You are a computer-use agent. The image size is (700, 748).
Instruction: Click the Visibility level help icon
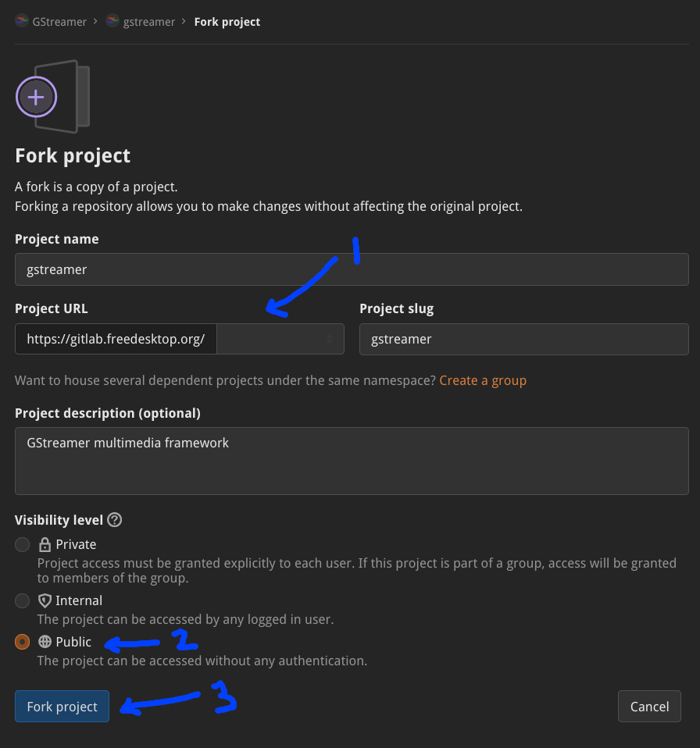point(115,520)
